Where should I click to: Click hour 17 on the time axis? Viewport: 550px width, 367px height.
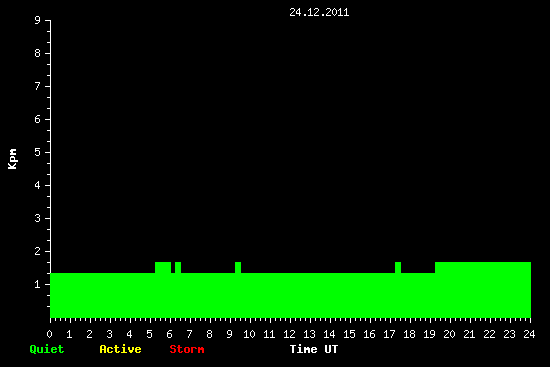pos(389,334)
